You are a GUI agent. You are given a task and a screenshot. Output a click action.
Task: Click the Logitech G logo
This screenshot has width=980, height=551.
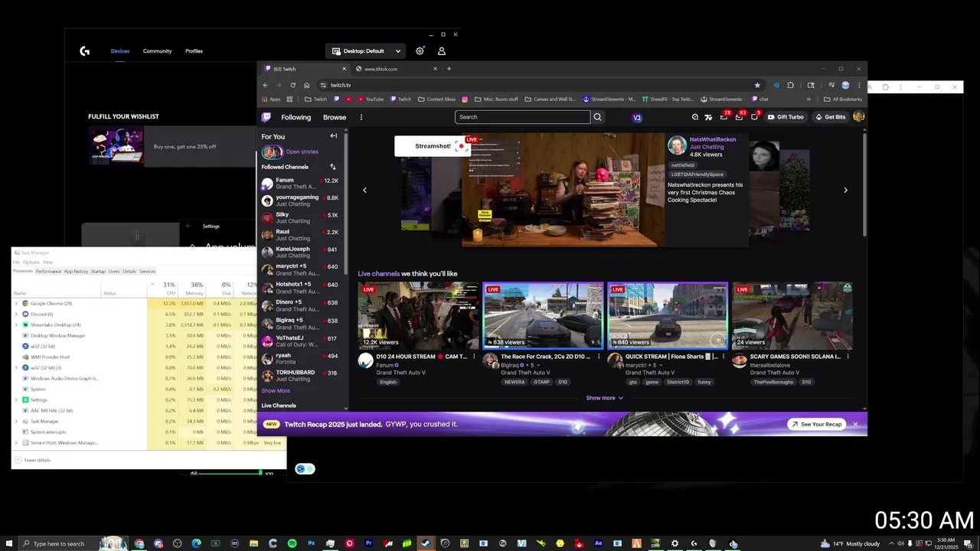coord(85,51)
